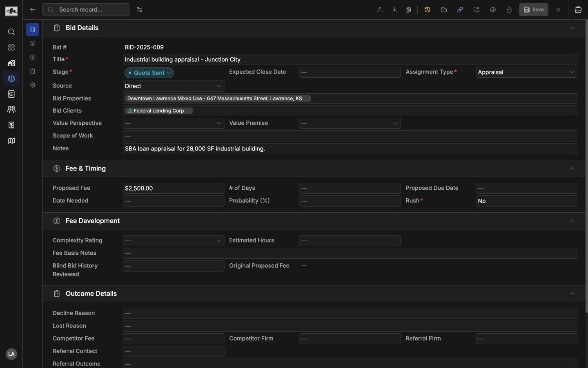Viewport: 588px width, 368px height.
Task: Click the Blind Bid History Reviewed field
Action: [174, 266]
